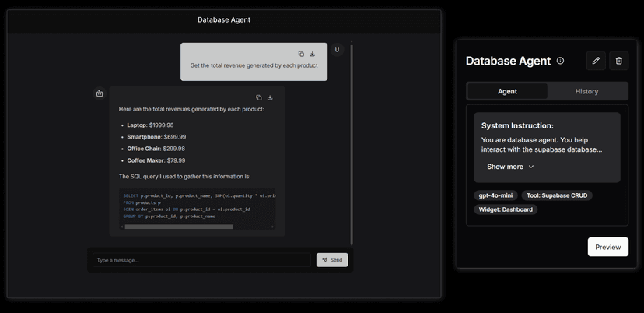644x313 pixels.
Task: Click the gpt-4o-mini model badge
Action: pyautogui.click(x=495, y=195)
